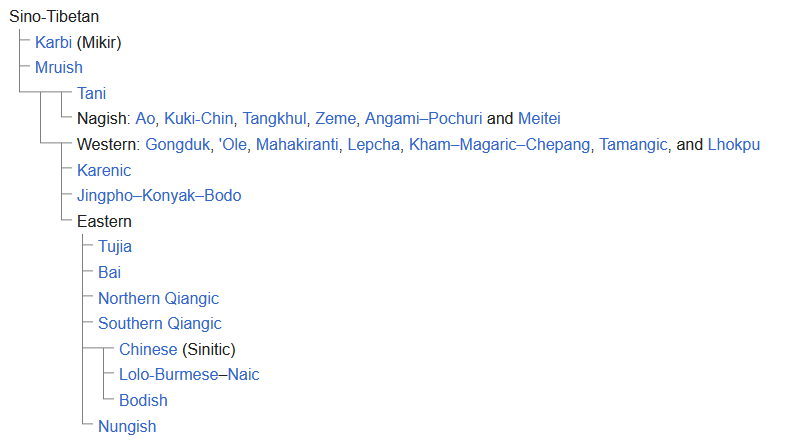Open the Northern Qiangic link

[159, 299]
